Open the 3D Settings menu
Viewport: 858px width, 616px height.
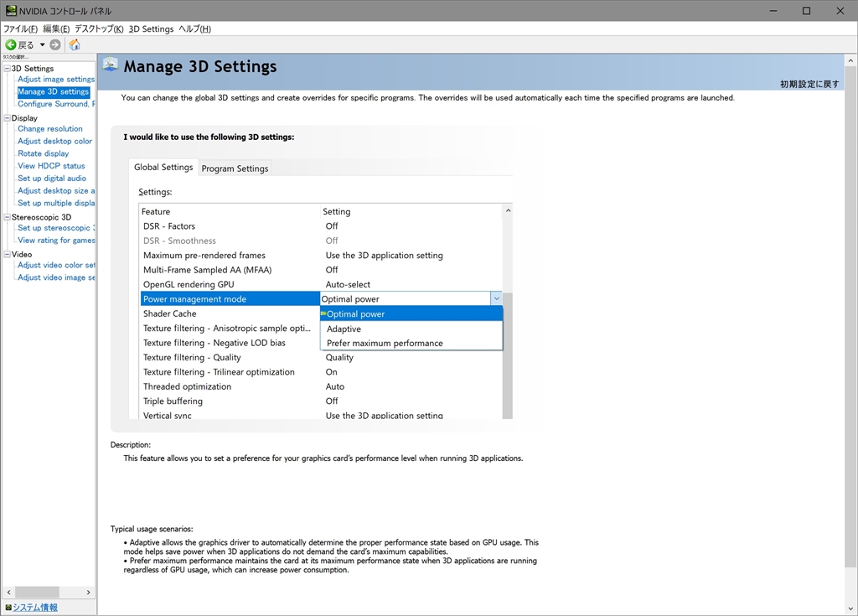tap(151, 29)
